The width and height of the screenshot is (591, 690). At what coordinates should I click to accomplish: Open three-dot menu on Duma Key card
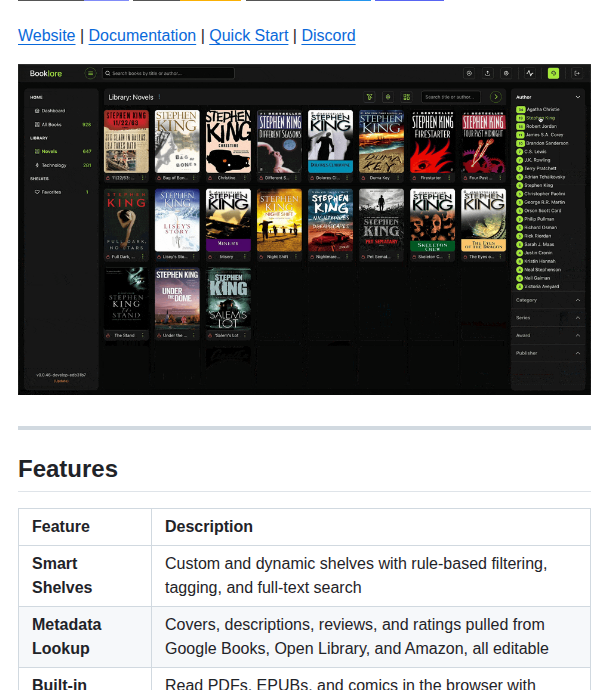[398, 178]
